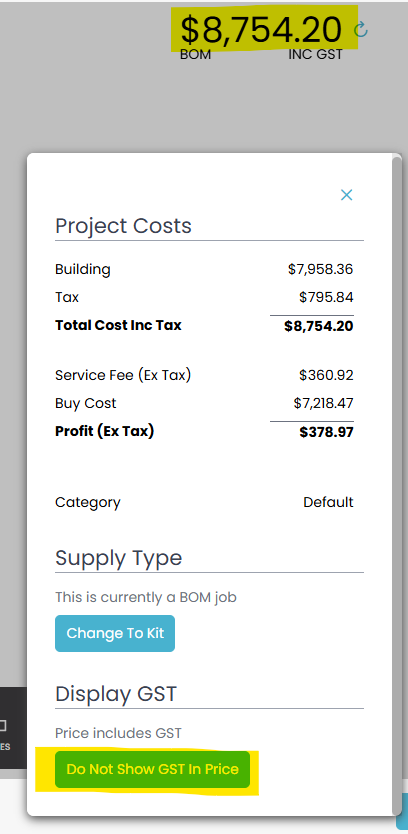Close the Project Costs popup
The width and height of the screenshot is (408, 834).
pos(346,195)
